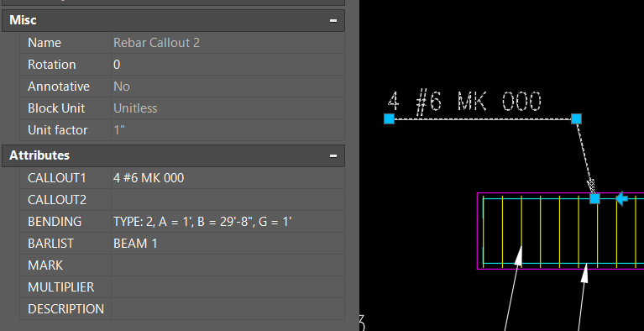Edit the BENDING attribute value

click(x=228, y=222)
